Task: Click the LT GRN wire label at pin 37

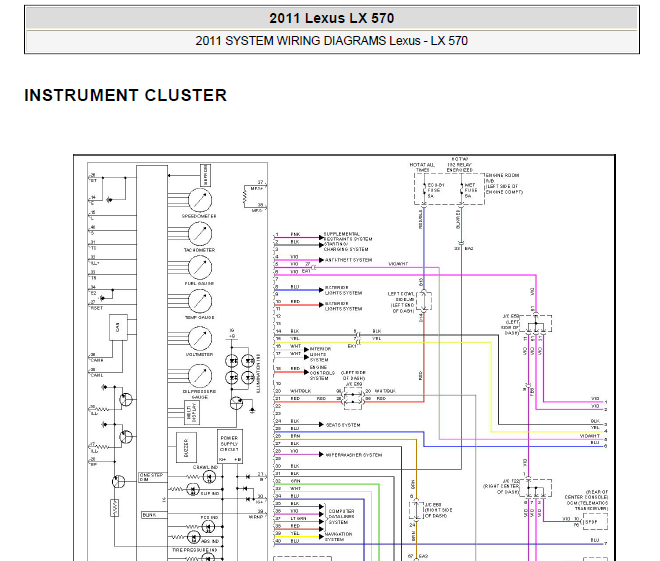Action: 297,518
